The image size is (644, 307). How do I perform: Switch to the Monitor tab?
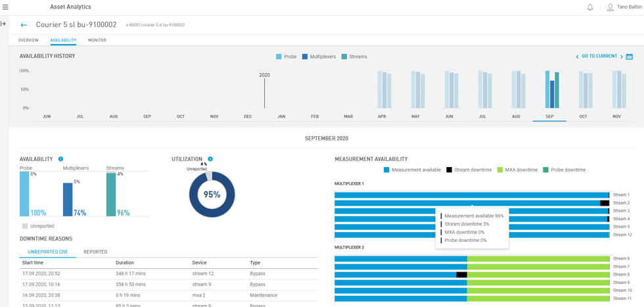point(97,40)
